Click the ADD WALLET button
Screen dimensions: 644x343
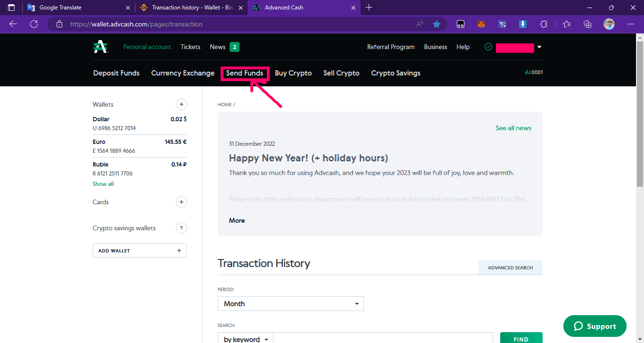pyautogui.click(x=140, y=251)
